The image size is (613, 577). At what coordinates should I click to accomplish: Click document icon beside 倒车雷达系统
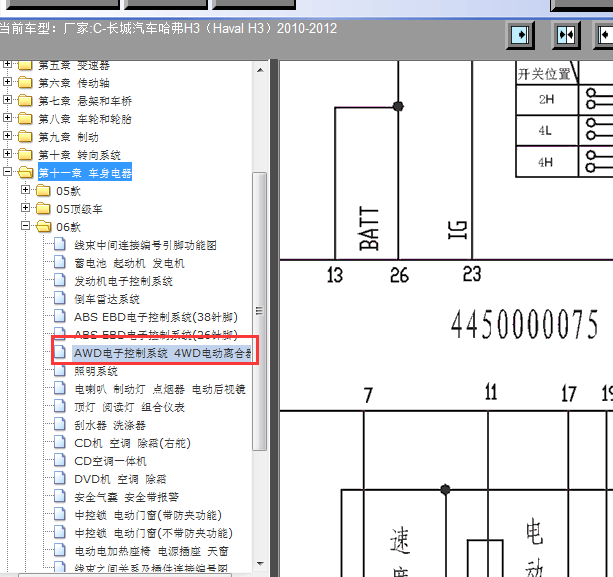[x=59, y=298]
